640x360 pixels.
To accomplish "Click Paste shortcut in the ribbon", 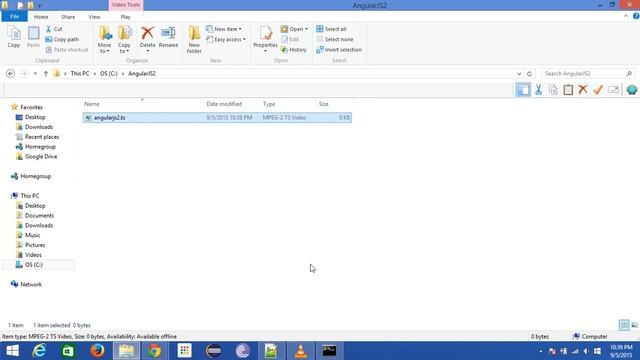I will tap(67, 50).
